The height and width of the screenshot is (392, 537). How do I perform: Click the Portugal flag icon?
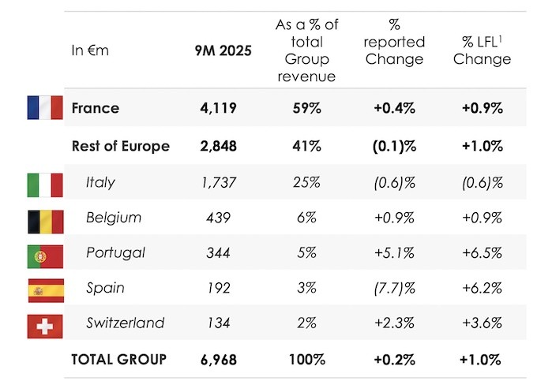click(44, 253)
